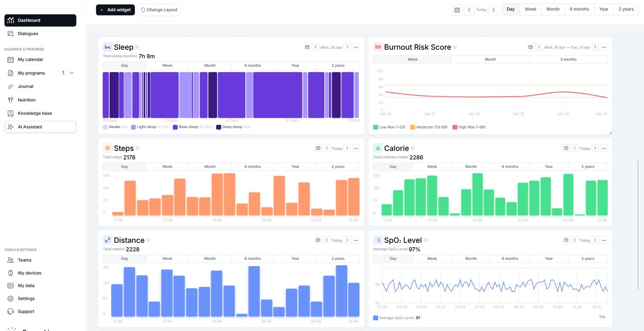The height and width of the screenshot is (331, 644).
Task: Open the SpO2 Level three-dot menu
Action: click(x=604, y=240)
